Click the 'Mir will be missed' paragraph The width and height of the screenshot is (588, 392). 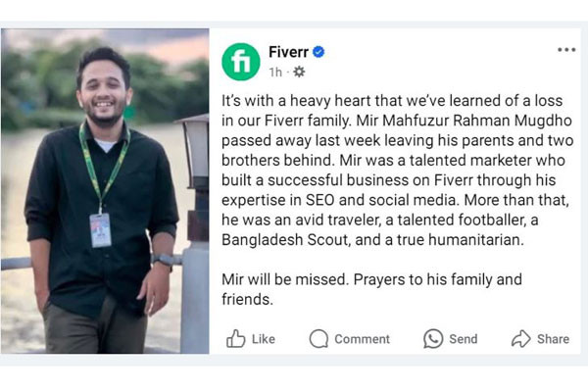tap(371, 289)
